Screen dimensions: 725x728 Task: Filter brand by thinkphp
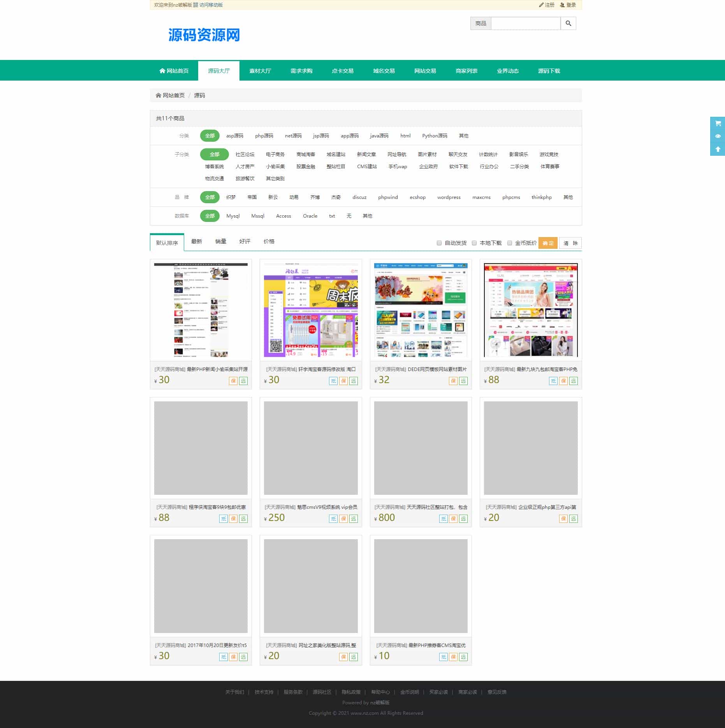pos(541,197)
